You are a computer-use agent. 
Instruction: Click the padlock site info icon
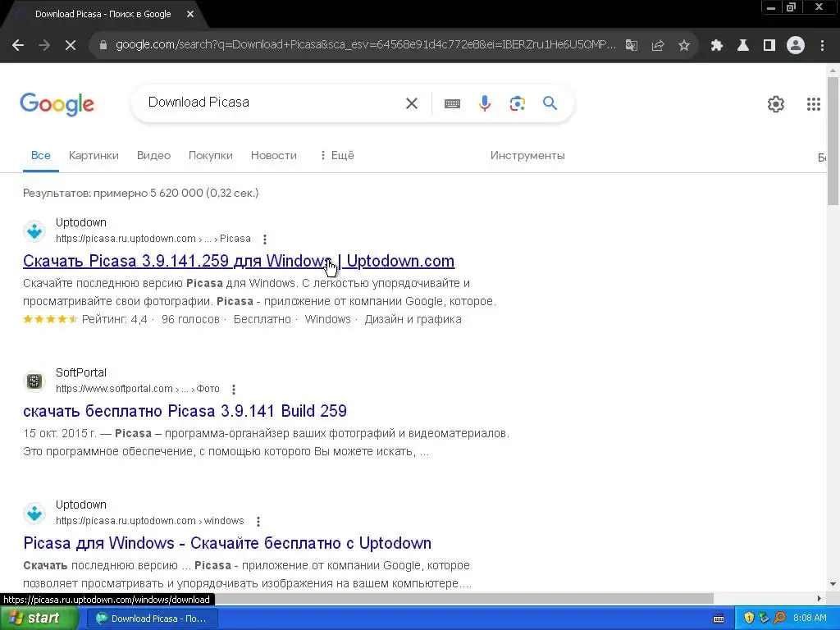(x=103, y=45)
